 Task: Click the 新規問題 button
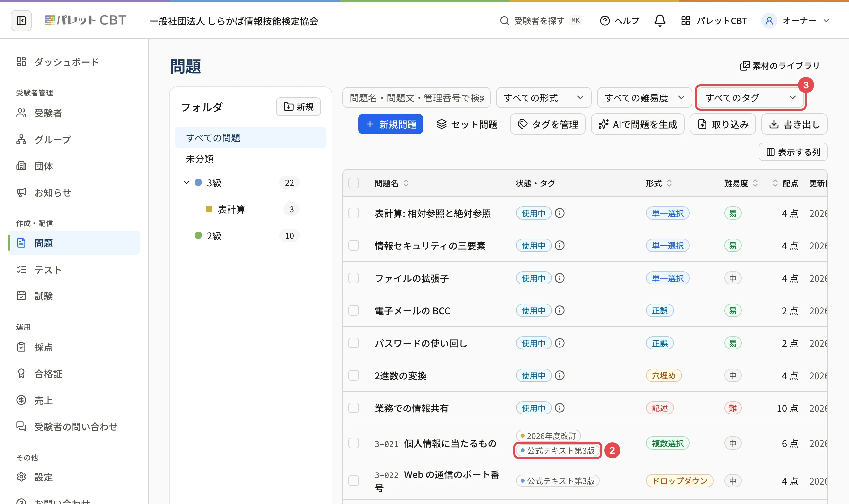(391, 124)
